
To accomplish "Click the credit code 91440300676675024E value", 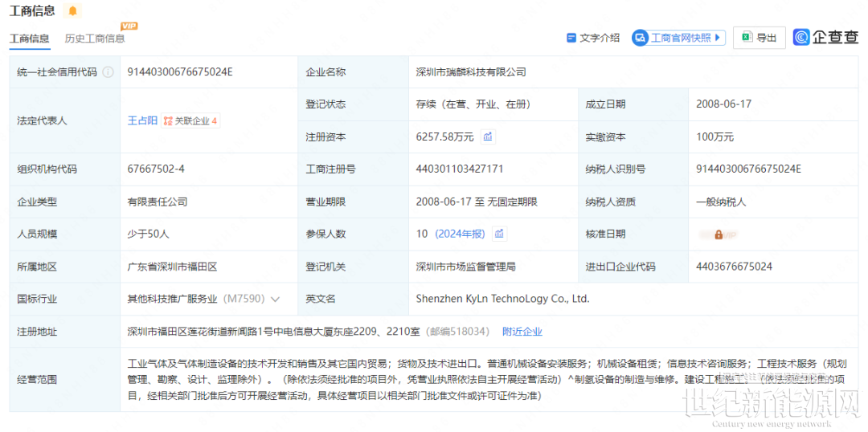I will tap(180, 72).
